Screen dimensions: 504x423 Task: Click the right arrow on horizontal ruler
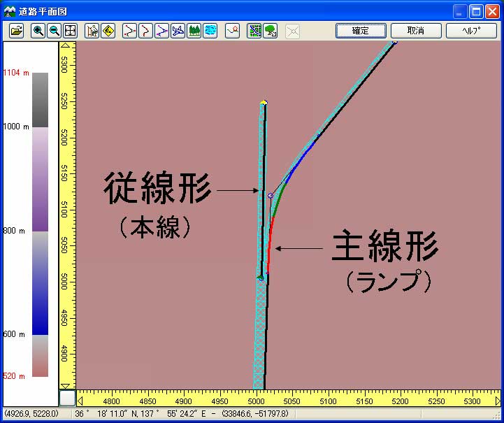click(x=497, y=401)
